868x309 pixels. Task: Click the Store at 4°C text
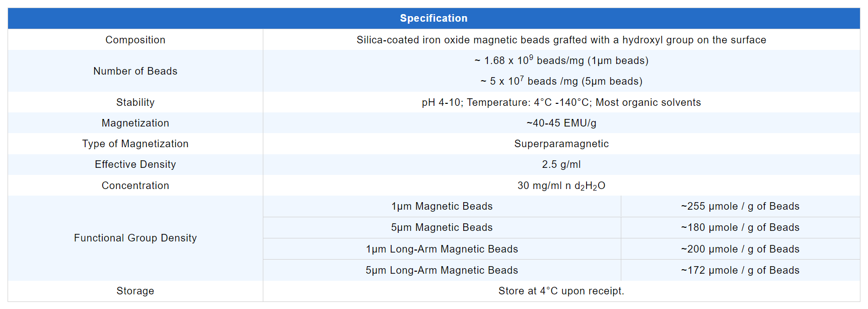[x=561, y=291]
